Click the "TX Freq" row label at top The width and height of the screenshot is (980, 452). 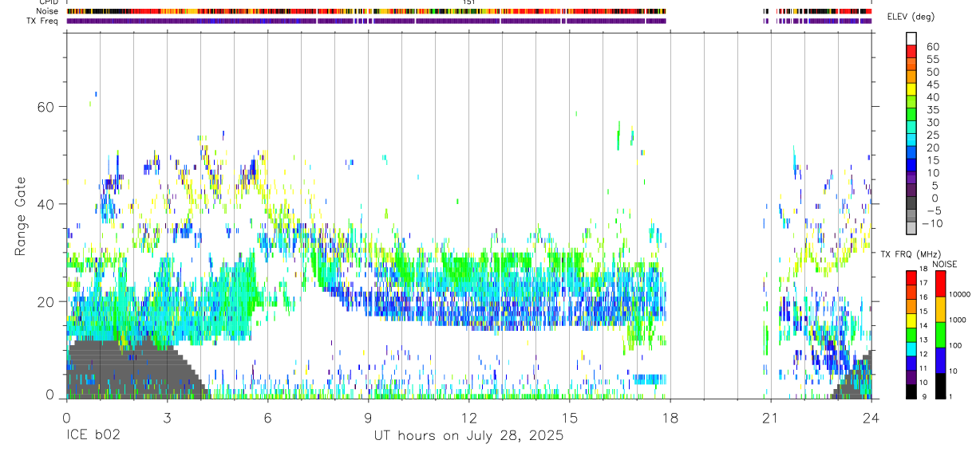coord(44,21)
